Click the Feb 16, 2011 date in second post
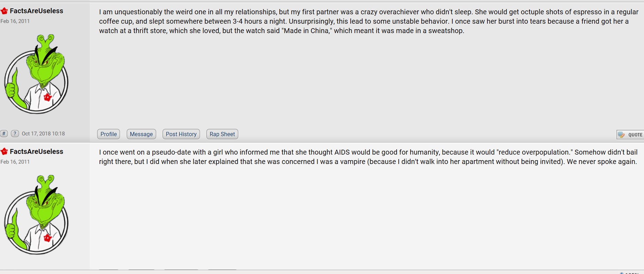Screen dimensions: 644x274 15,162
